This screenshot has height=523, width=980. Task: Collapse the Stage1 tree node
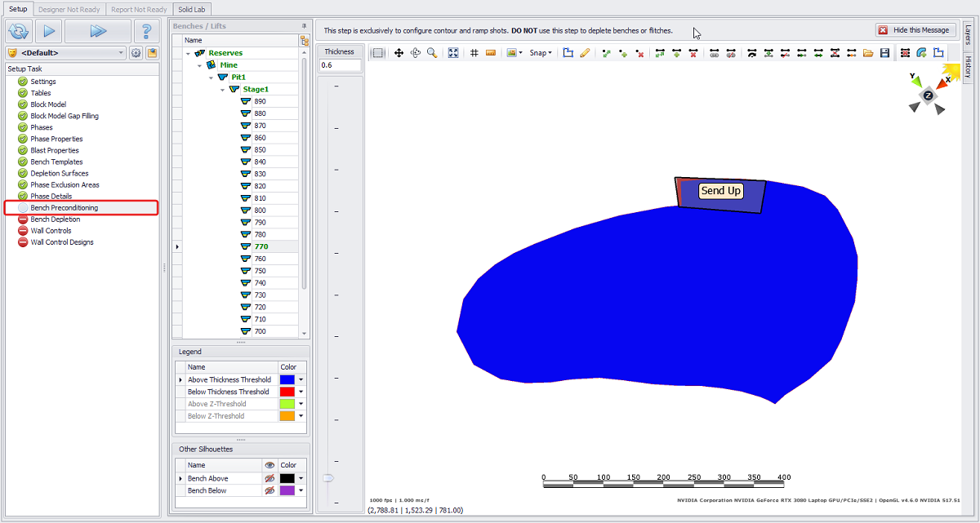(222, 89)
